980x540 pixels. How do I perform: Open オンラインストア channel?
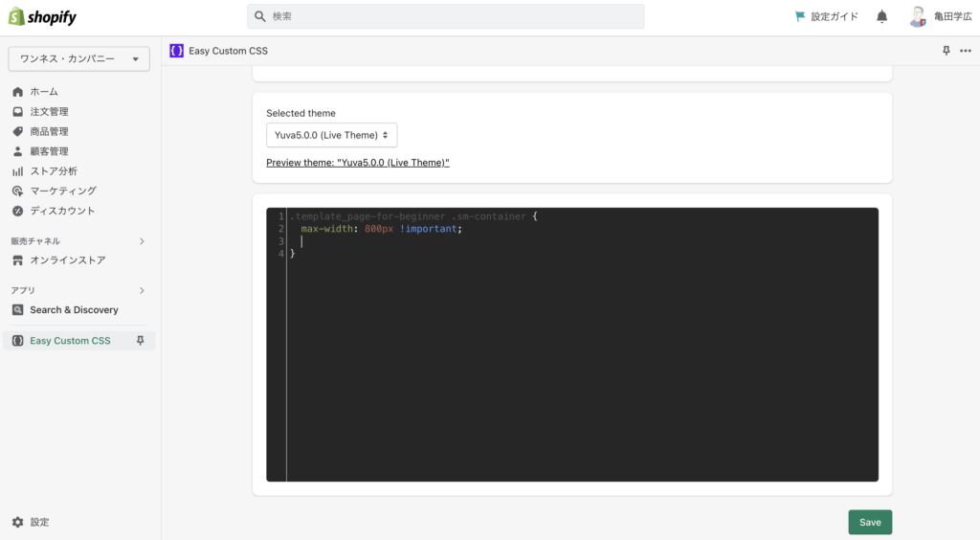coord(68,260)
